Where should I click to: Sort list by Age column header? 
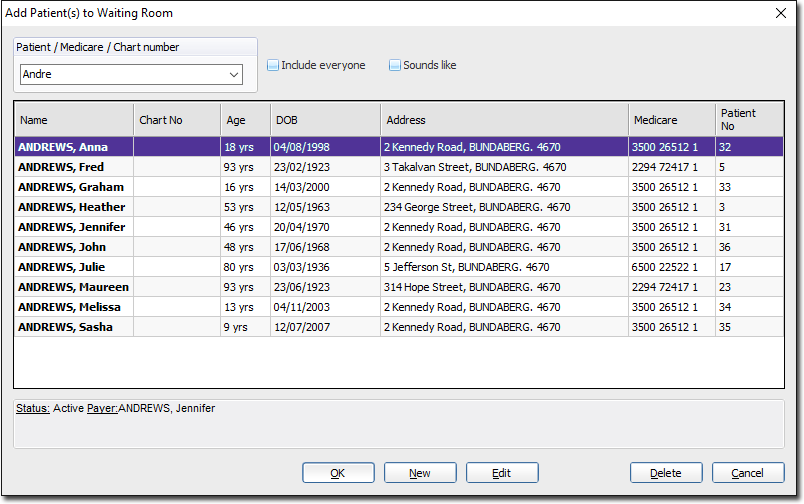click(245, 120)
